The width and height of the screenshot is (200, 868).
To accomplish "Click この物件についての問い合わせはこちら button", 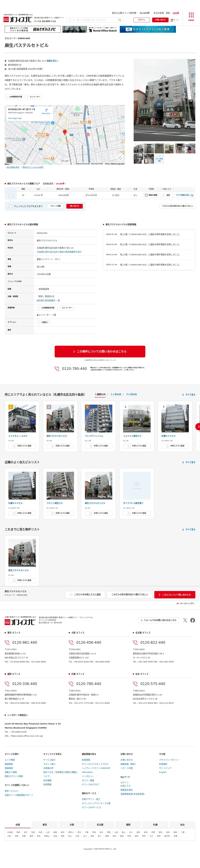I will (100, 351).
